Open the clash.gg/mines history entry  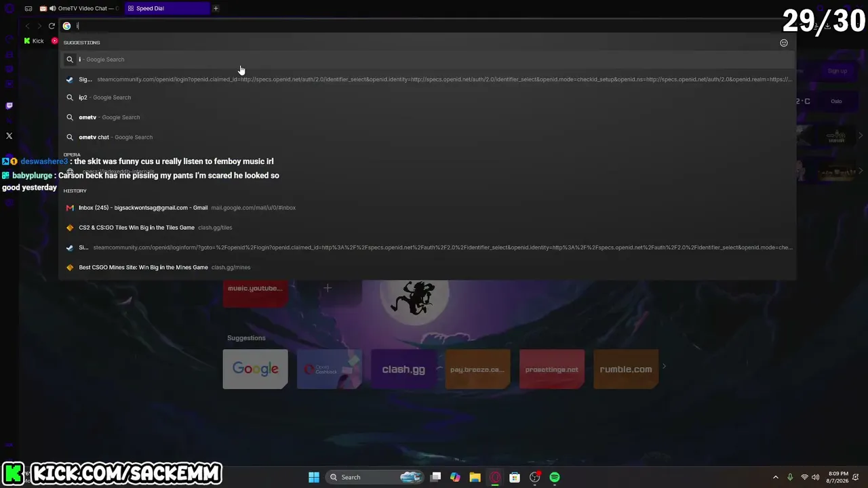click(x=427, y=267)
